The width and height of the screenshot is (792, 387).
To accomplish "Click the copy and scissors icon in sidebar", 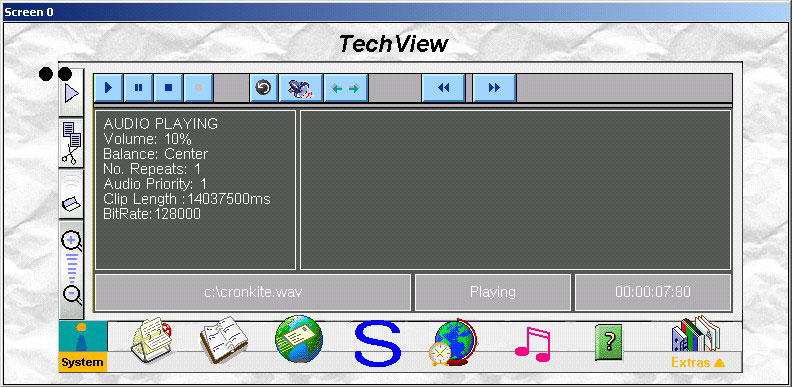I will point(72,143).
